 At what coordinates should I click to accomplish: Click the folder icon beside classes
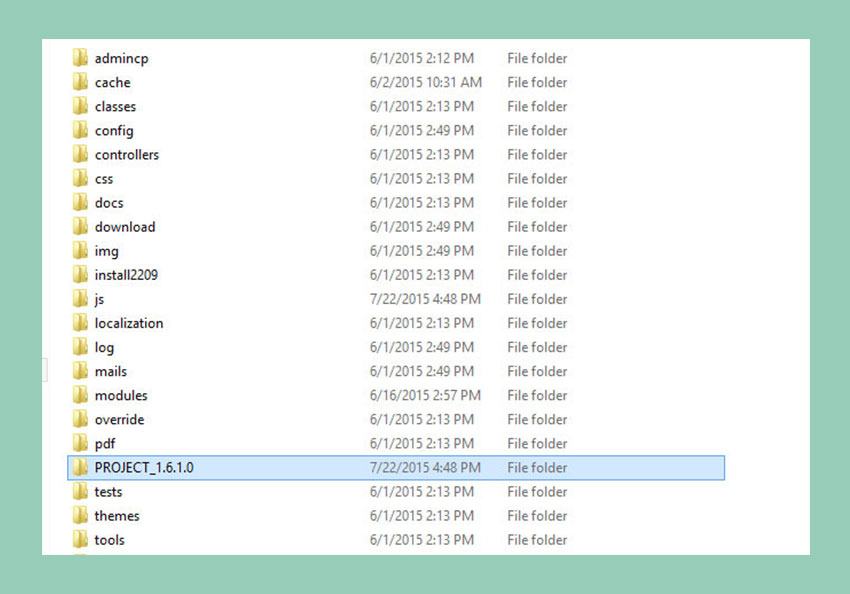point(80,106)
